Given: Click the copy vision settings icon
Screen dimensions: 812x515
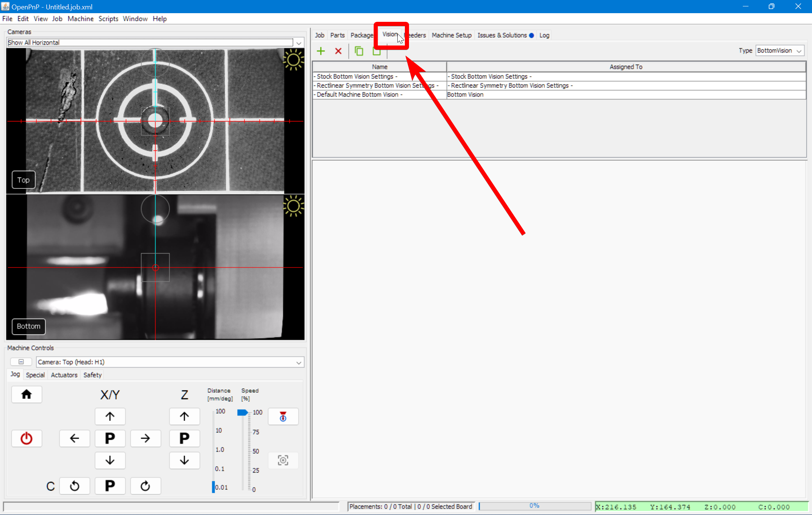Looking at the screenshot, I should point(359,51).
